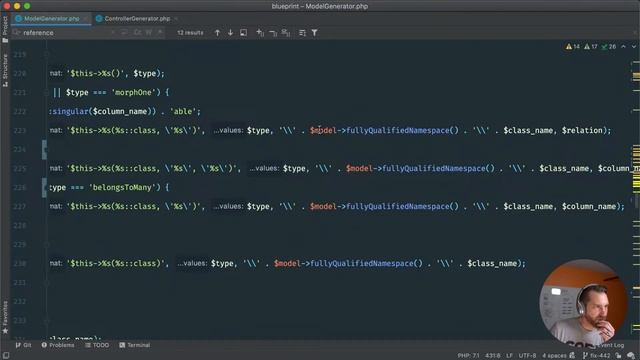This screenshot has width=640, height=360.
Task: Toggle match case option in find bar
Action: coord(138,33)
